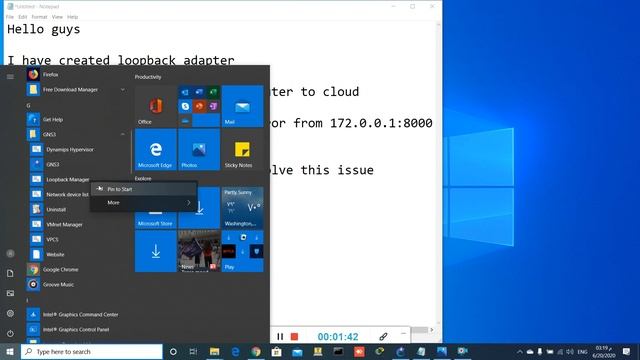Open the More submenu in context menu
Image resolution: width=640 pixels, height=360 pixels.
pyautogui.click(x=144, y=203)
